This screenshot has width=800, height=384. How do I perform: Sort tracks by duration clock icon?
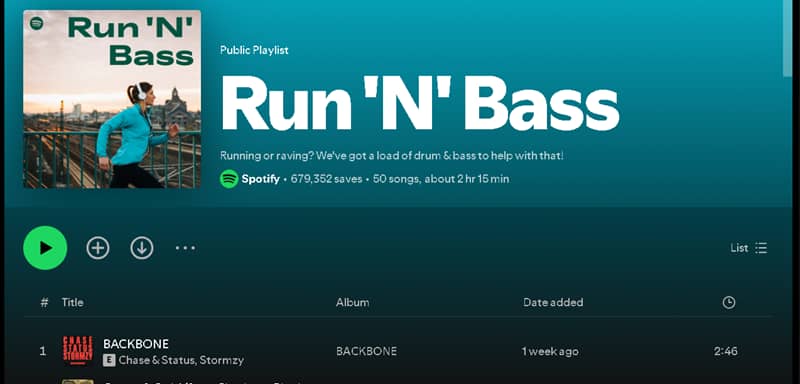point(729,302)
